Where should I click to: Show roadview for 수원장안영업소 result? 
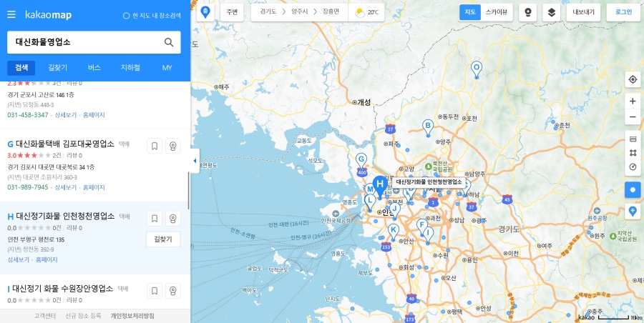pos(173,291)
